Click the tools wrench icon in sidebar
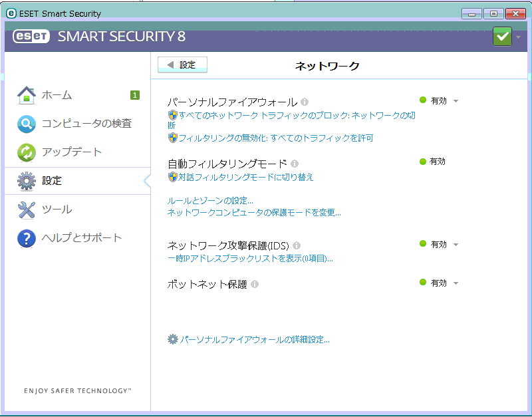Image resolution: width=532 pixels, height=417 pixels. [x=27, y=210]
